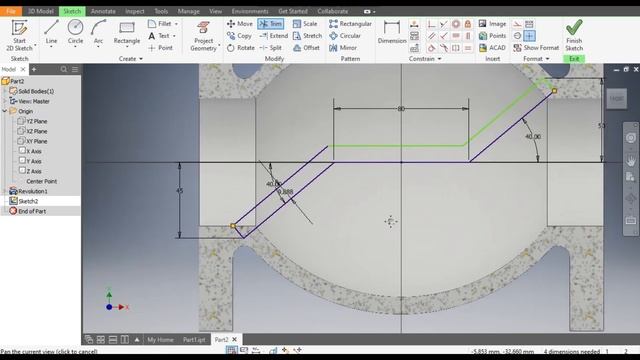Image resolution: width=640 pixels, height=360 pixels.
Task: Select the Rectangle tool
Action: pyautogui.click(x=127, y=33)
